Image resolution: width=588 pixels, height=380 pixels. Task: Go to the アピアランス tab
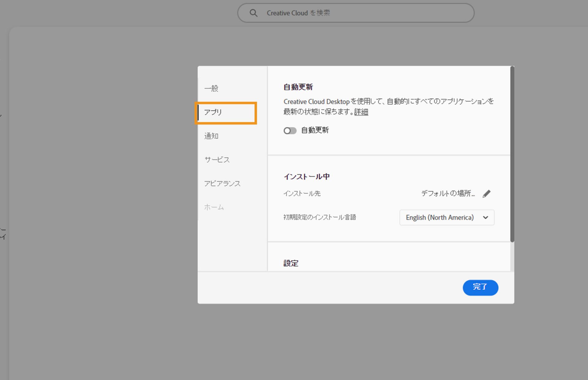(x=222, y=184)
